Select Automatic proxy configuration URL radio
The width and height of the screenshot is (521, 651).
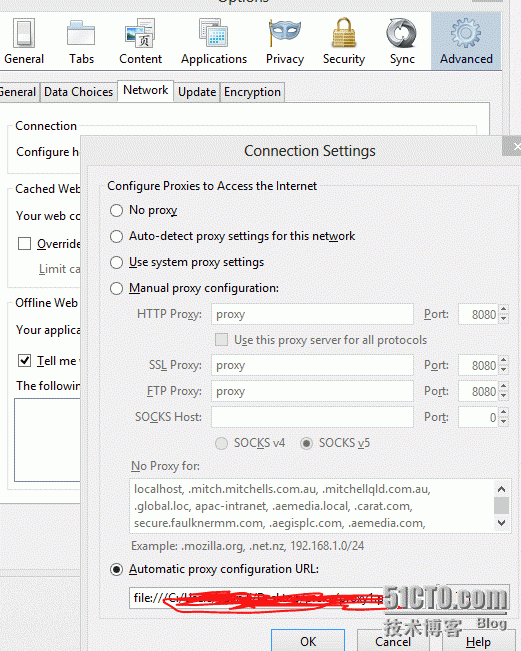coord(116,569)
